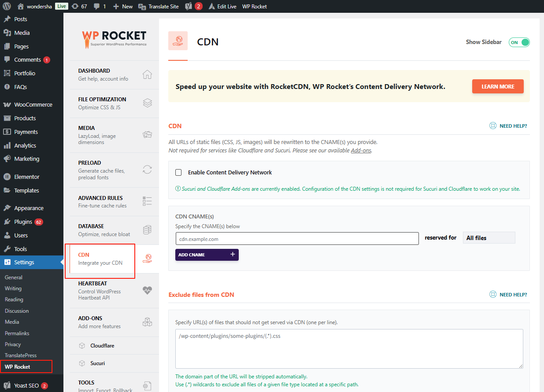The height and width of the screenshot is (392, 544).
Task: Click the WordPress logo icon in admin bar
Action: point(7,6)
